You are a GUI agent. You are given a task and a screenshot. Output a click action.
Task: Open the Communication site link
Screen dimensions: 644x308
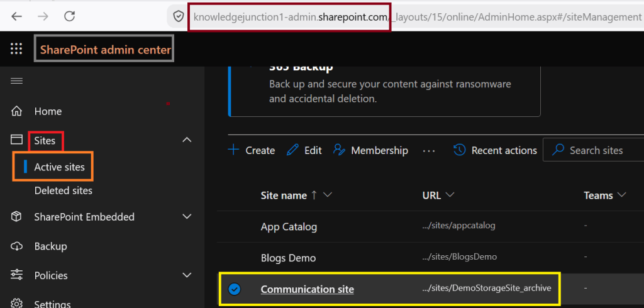point(307,289)
